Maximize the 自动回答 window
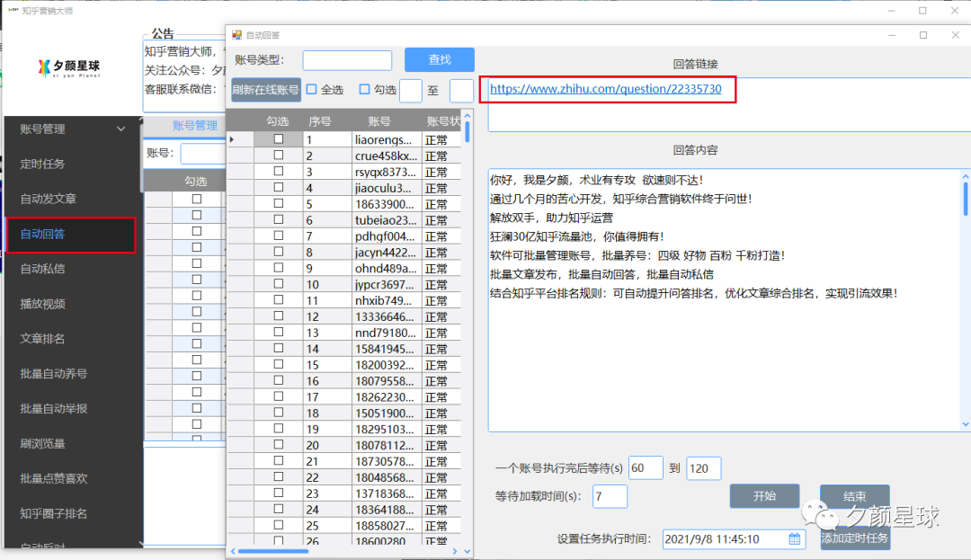Image resolution: width=971 pixels, height=560 pixels. [923, 35]
